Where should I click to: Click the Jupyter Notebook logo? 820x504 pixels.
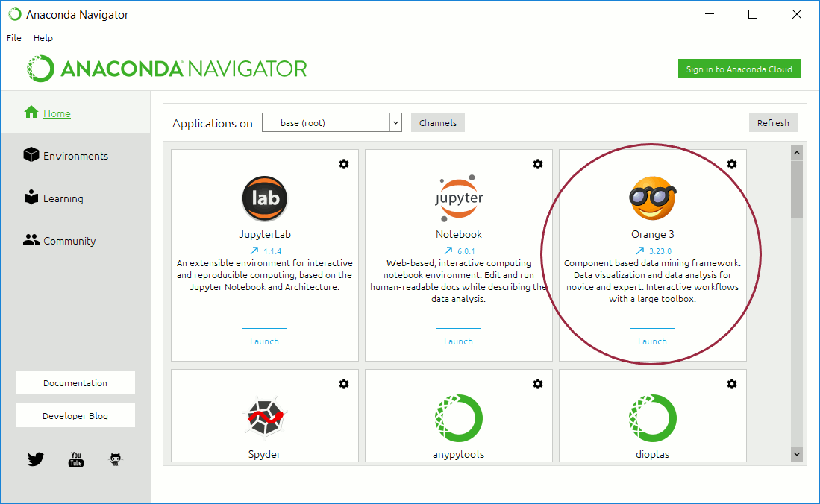[458, 198]
